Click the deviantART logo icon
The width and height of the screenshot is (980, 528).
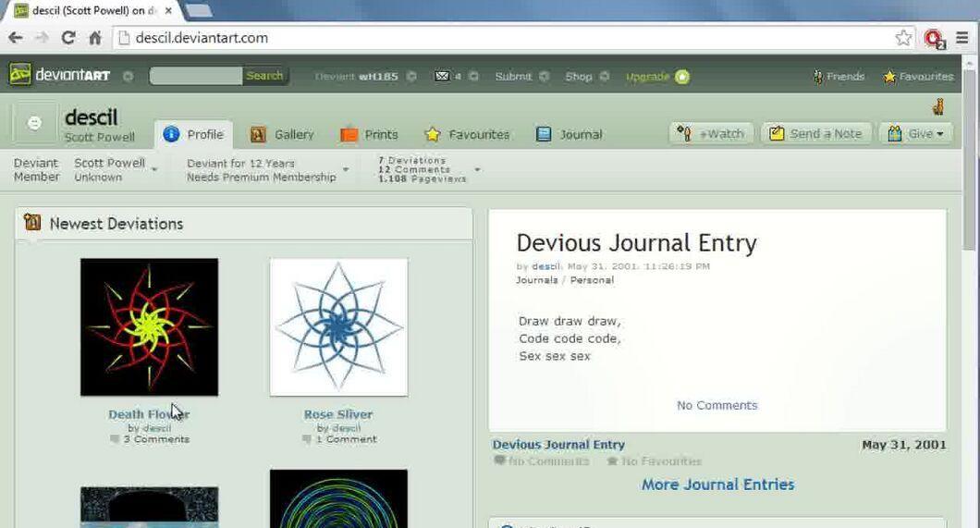pos(20,75)
